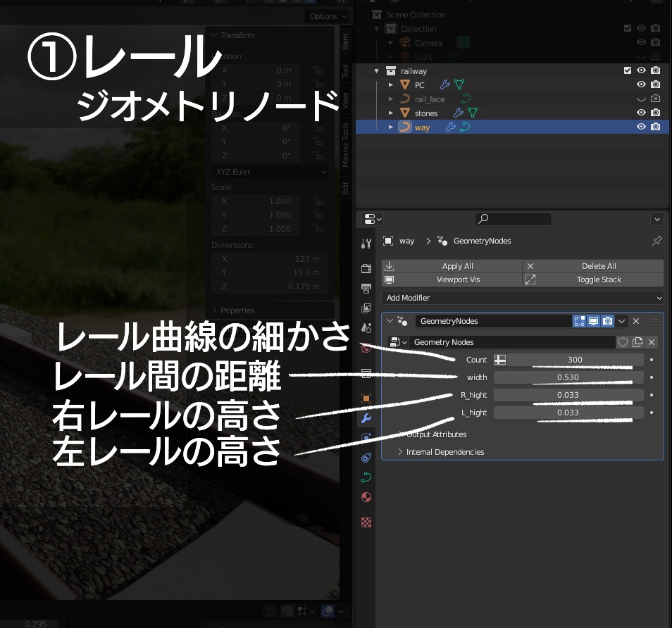
Task: Open the Output properties tab
Action: click(x=366, y=289)
